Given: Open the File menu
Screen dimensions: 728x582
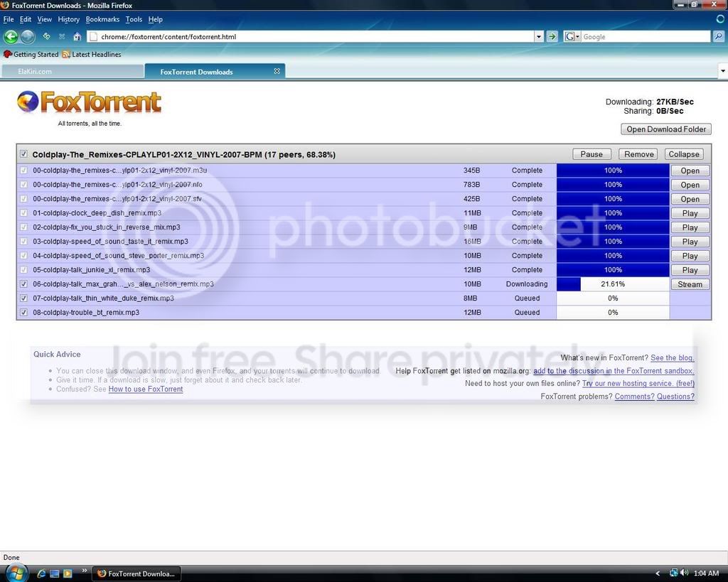Looking at the screenshot, I should pos(9,19).
